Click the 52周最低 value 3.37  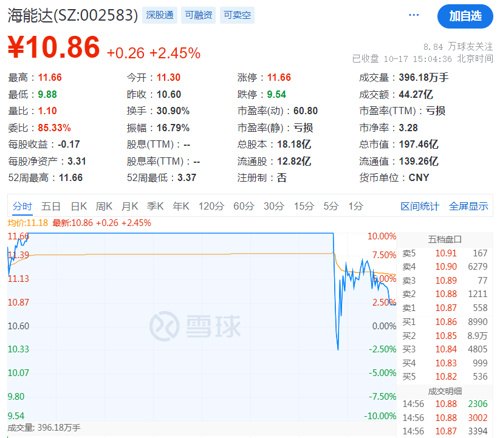[x=187, y=178]
